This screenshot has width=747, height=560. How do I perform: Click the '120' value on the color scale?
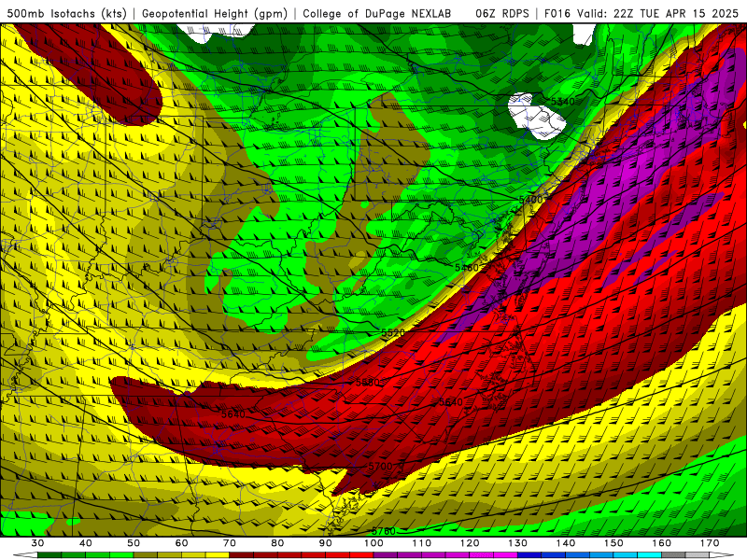click(470, 543)
